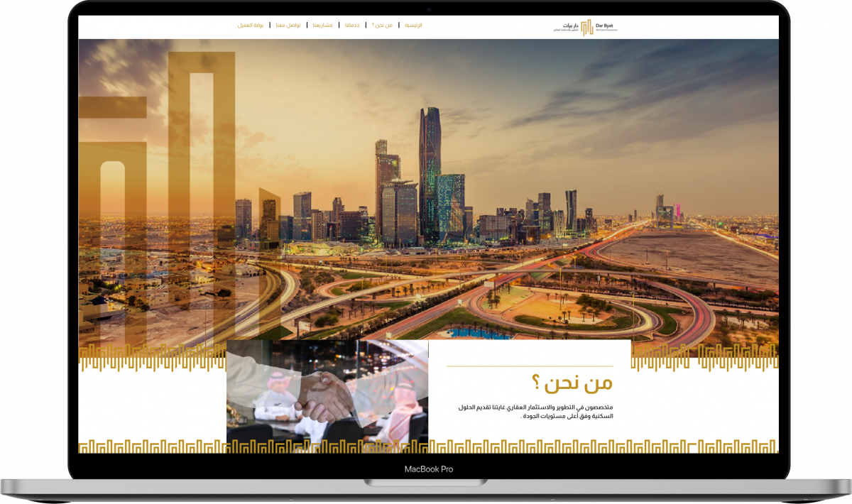Go to the خدماتنا services page

(351, 25)
